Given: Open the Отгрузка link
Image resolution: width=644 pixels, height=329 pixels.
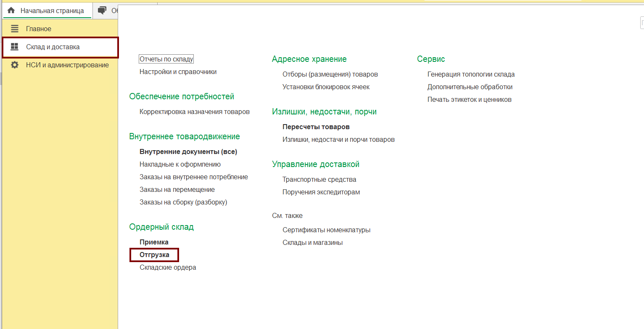Looking at the screenshot, I should [155, 255].
